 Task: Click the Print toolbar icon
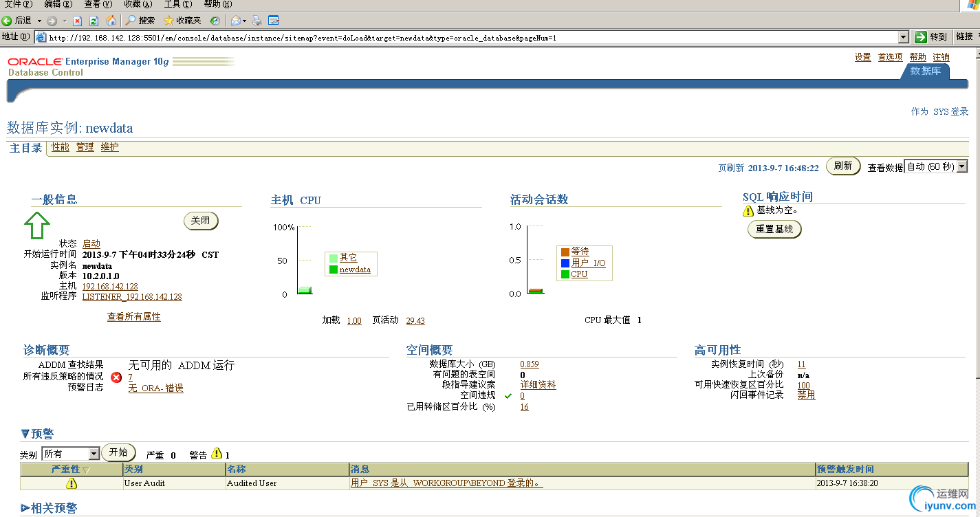click(x=257, y=21)
